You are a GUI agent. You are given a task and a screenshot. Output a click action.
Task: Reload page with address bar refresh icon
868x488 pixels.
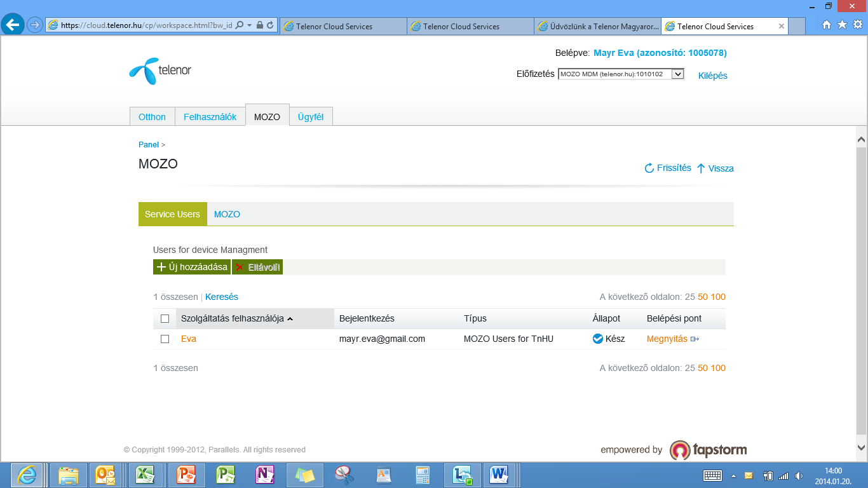click(x=270, y=25)
